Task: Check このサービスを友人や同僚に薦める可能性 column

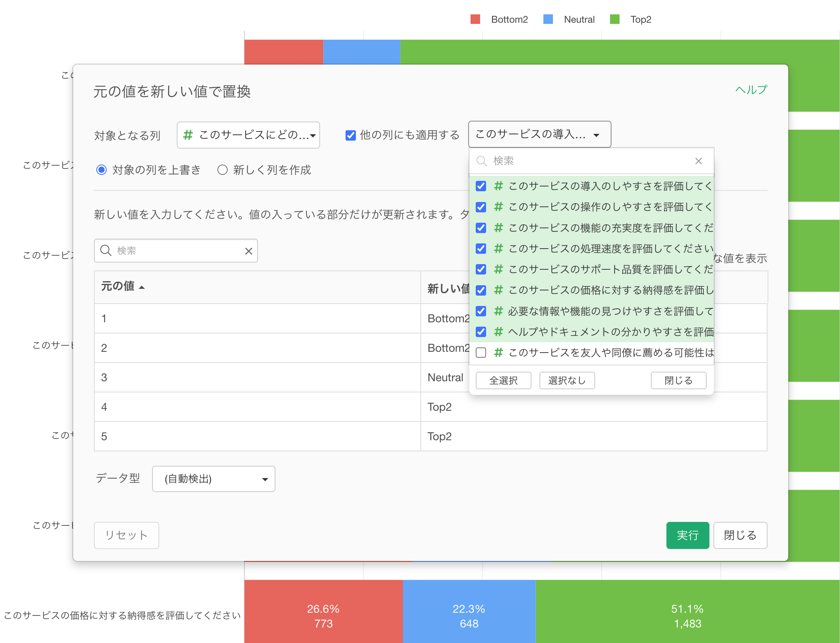Action: click(481, 353)
